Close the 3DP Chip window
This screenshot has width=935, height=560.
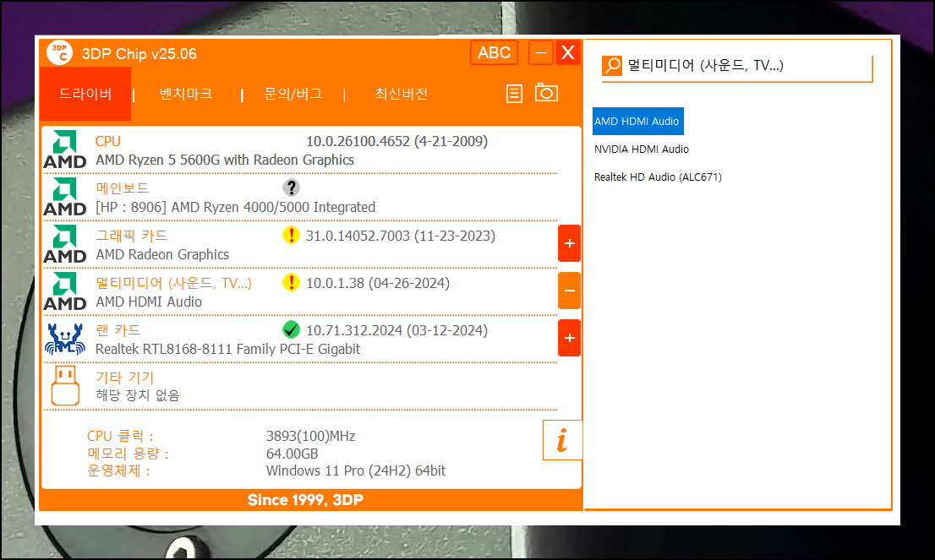(568, 52)
